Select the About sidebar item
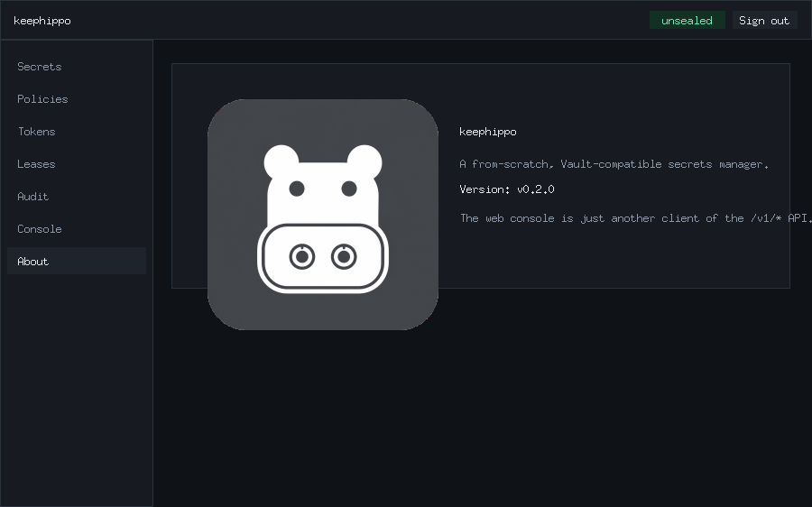Image resolution: width=812 pixels, height=507 pixels. coord(77,261)
